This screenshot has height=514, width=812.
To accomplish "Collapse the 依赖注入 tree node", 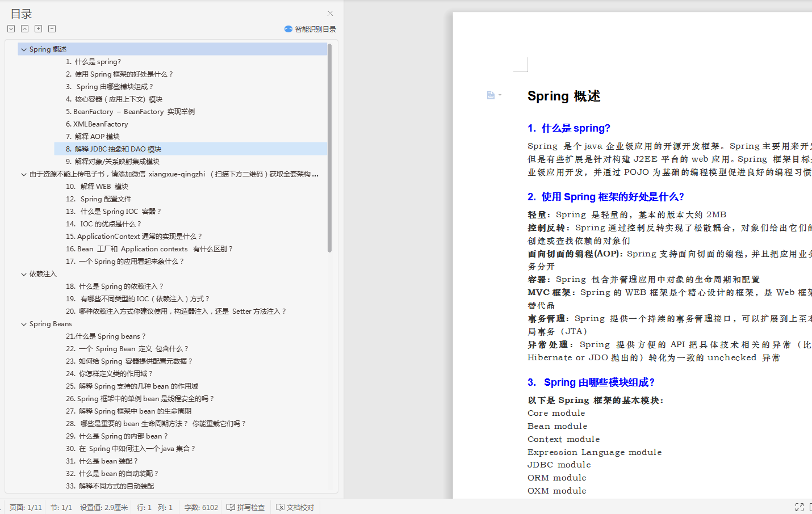I will click(24, 274).
